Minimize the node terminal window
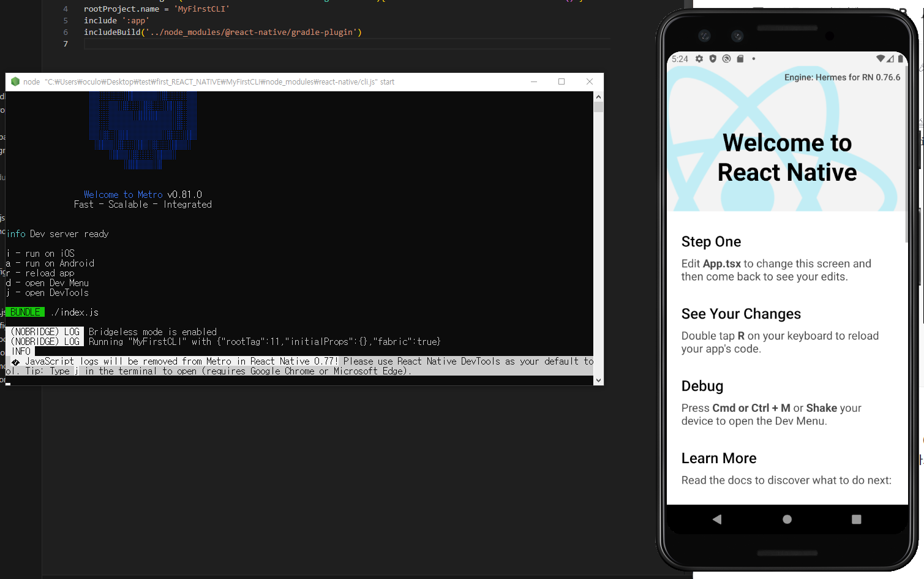This screenshot has width=924, height=579. (x=534, y=81)
